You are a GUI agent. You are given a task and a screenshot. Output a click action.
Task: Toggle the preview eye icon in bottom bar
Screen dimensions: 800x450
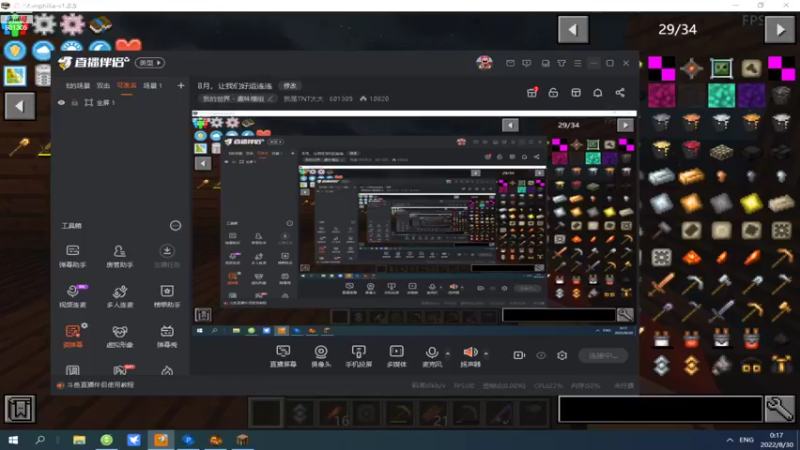[541, 355]
